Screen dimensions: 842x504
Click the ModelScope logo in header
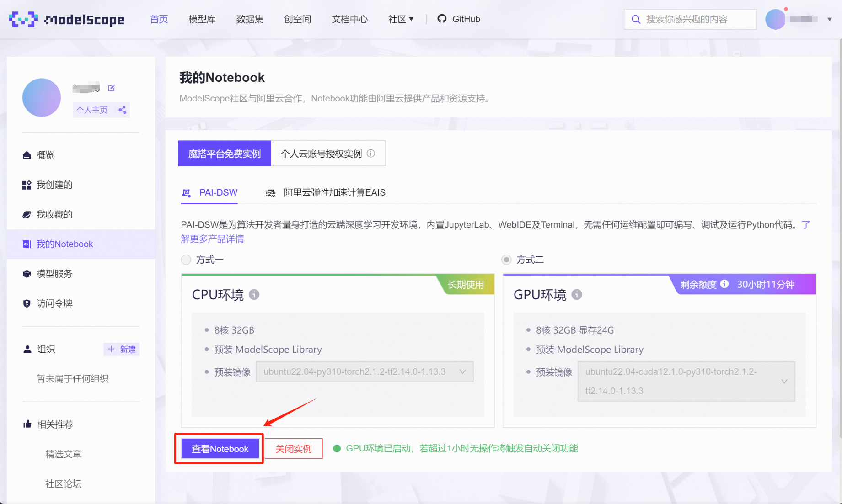coord(67,19)
